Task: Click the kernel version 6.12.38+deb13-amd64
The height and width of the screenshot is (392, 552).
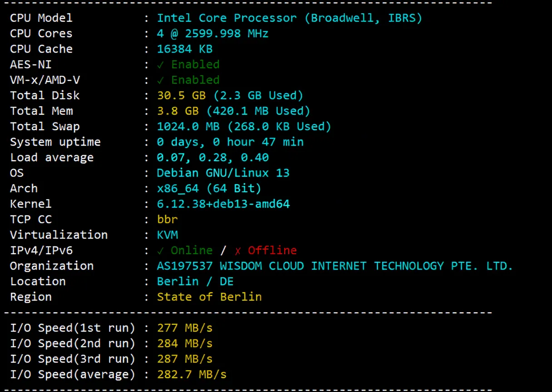Action: (223, 204)
